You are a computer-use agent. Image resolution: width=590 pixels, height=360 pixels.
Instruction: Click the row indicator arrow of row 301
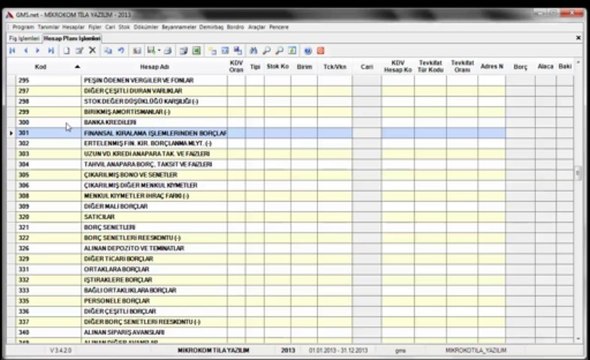(11, 133)
